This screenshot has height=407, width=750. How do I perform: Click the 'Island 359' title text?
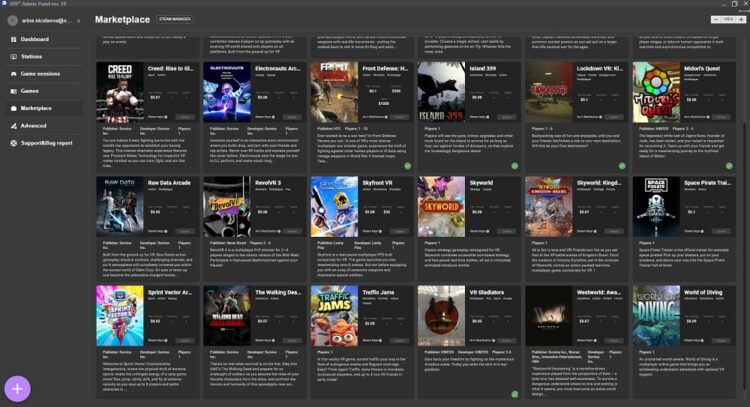(483, 68)
